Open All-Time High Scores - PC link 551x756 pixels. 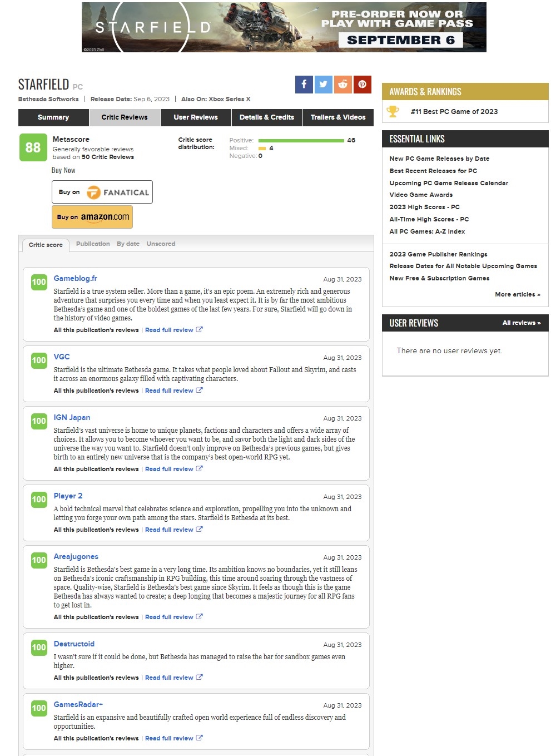pyautogui.click(x=429, y=219)
